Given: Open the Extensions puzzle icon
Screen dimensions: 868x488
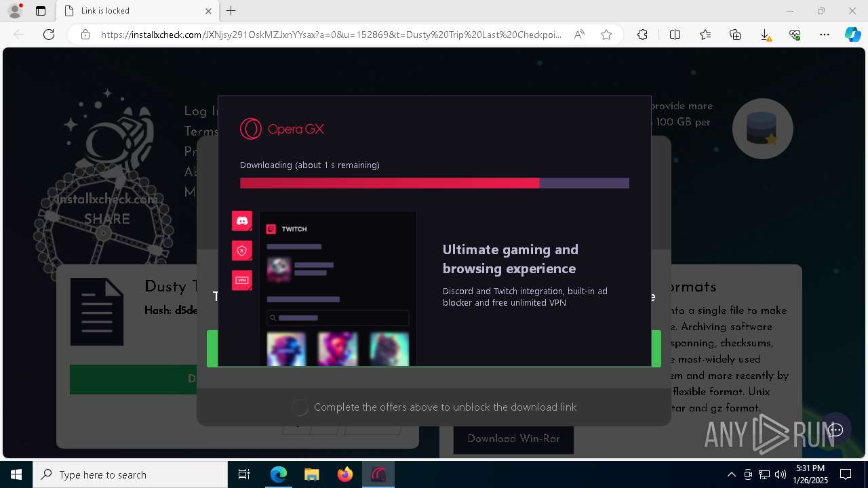Looking at the screenshot, I should (642, 35).
